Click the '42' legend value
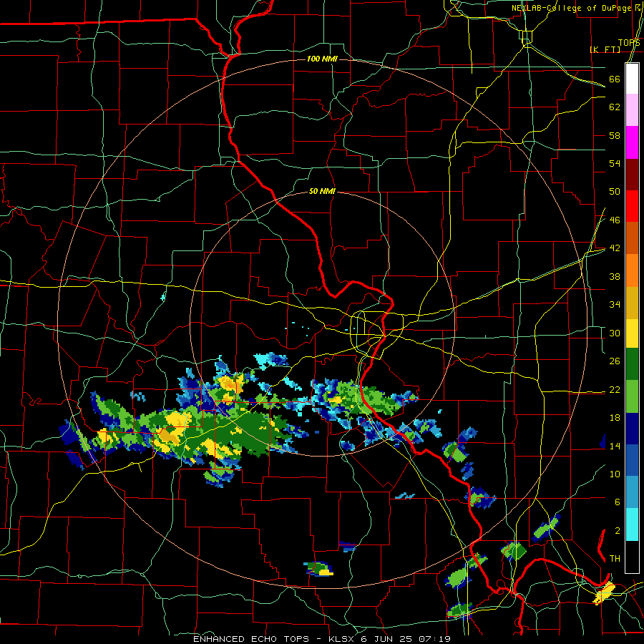This screenshot has height=644, width=644. pos(615,248)
